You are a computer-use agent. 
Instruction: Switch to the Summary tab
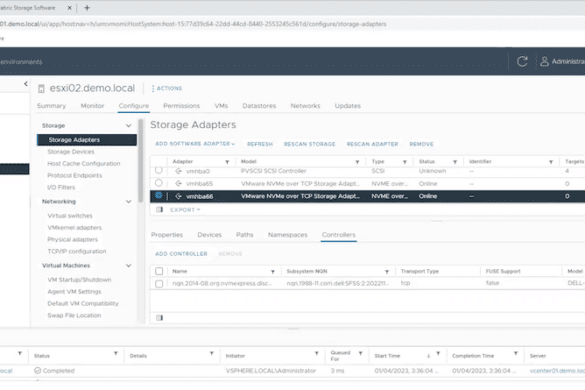(51, 106)
